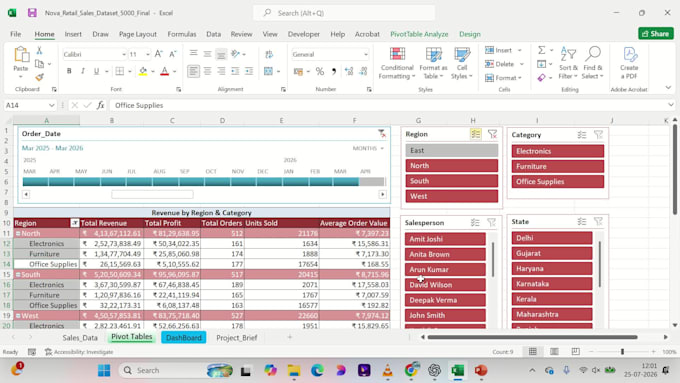Image resolution: width=680 pixels, height=383 pixels.
Task: Toggle Align Left alignment
Action: coord(193,71)
